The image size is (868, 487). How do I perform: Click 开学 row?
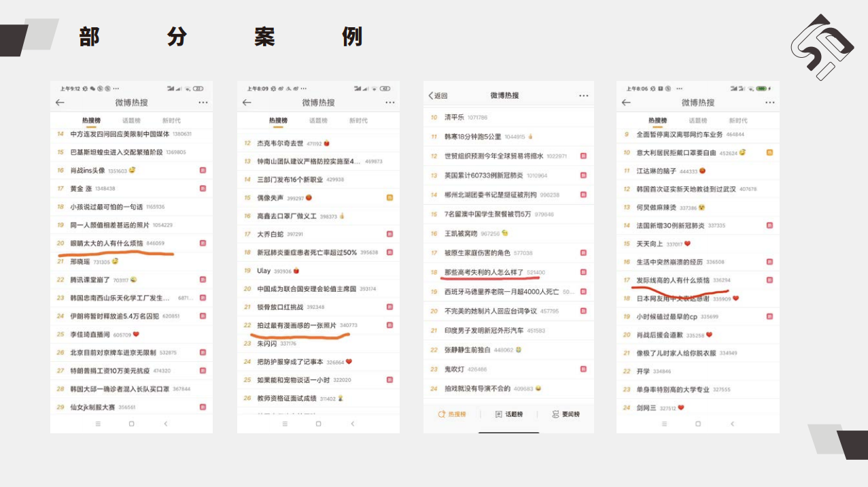point(698,371)
